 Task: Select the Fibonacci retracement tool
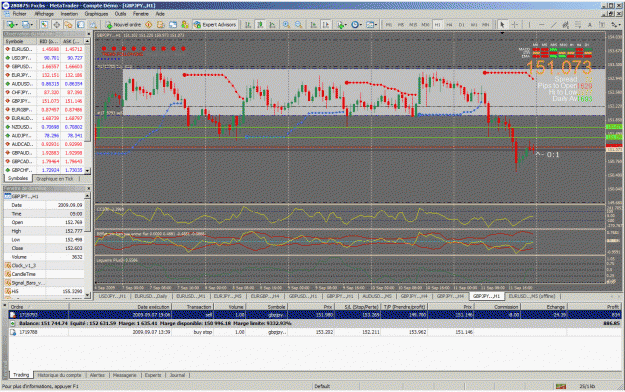point(578,25)
